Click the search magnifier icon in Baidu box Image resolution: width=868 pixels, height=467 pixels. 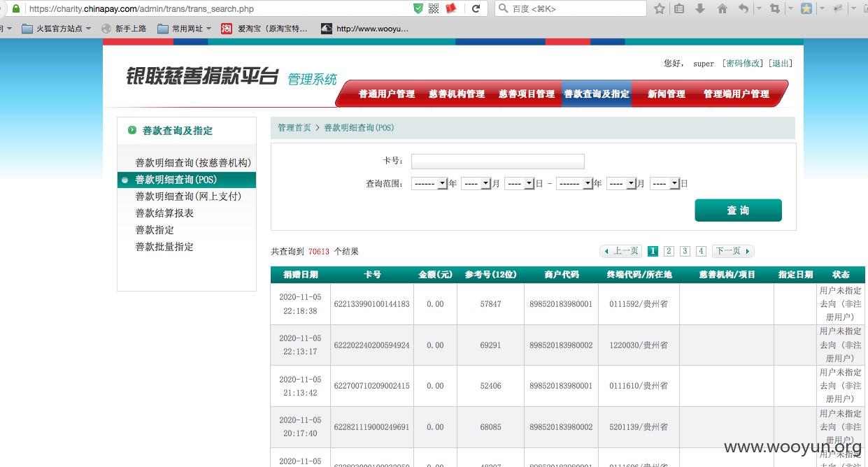[504, 9]
